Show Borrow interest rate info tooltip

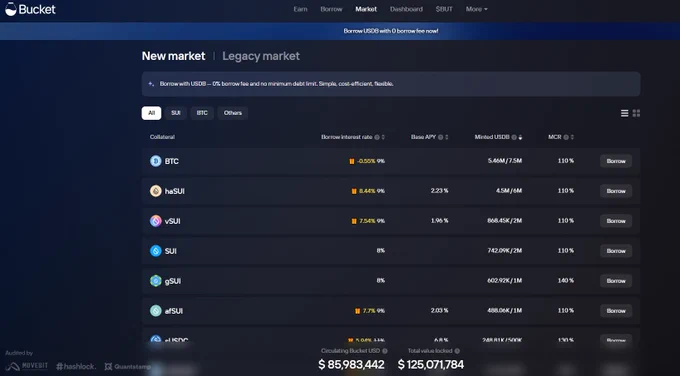tap(377, 137)
